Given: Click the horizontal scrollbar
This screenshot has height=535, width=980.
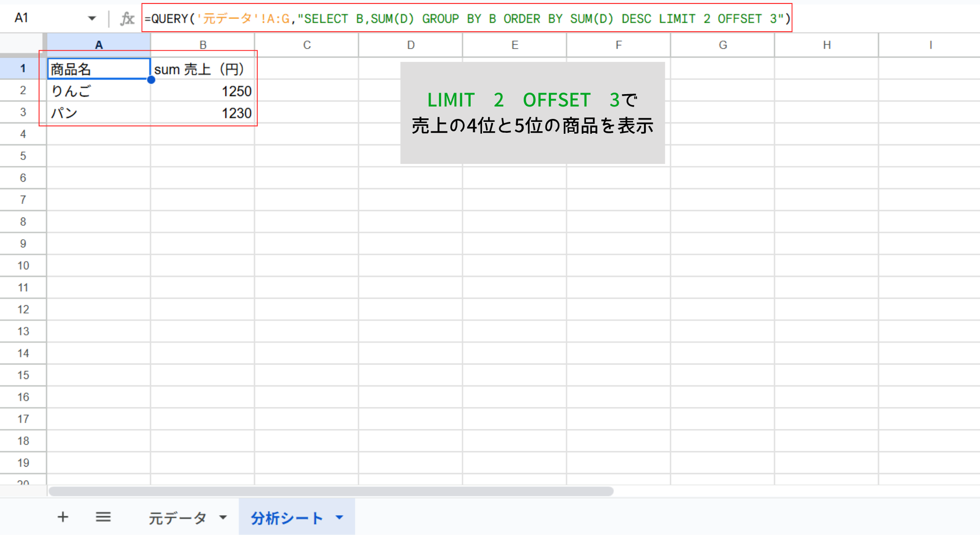Looking at the screenshot, I should [331, 491].
